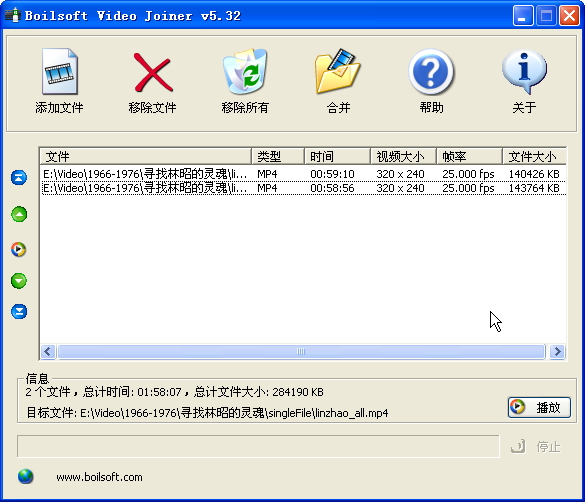585x502 pixels.
Task: Click the globe icon beside website link
Action: 25,476
